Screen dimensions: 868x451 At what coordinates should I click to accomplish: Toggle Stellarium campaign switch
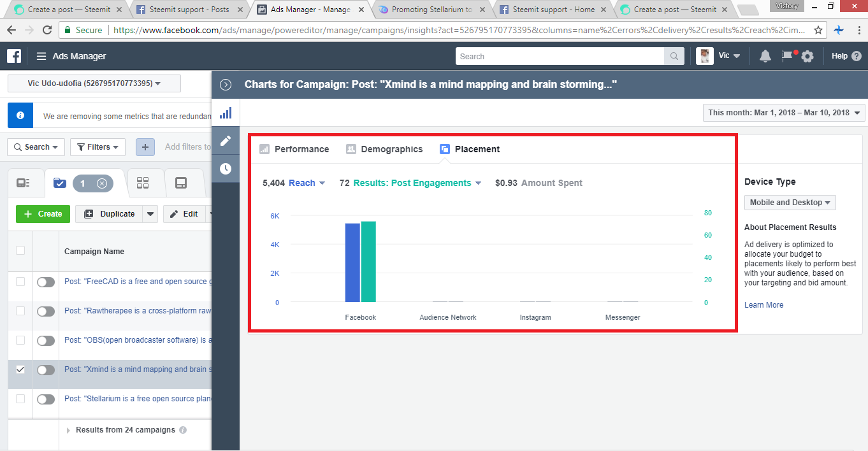46,399
